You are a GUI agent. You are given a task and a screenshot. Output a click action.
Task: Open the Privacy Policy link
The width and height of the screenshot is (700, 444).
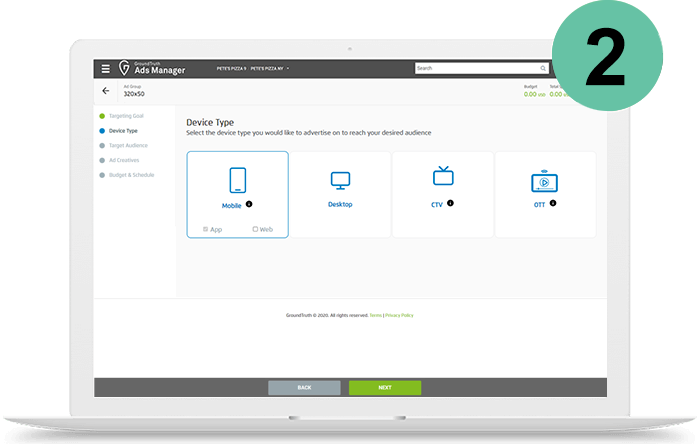pyautogui.click(x=399, y=315)
